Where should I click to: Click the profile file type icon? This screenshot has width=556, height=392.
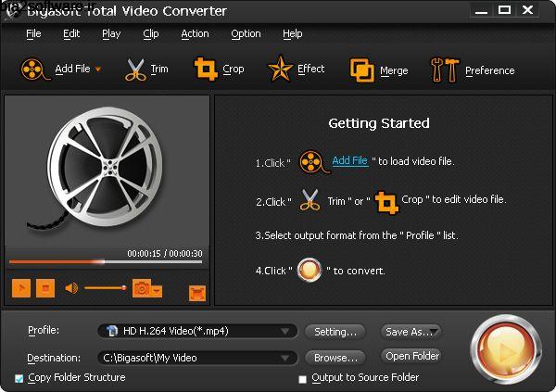click(112, 331)
